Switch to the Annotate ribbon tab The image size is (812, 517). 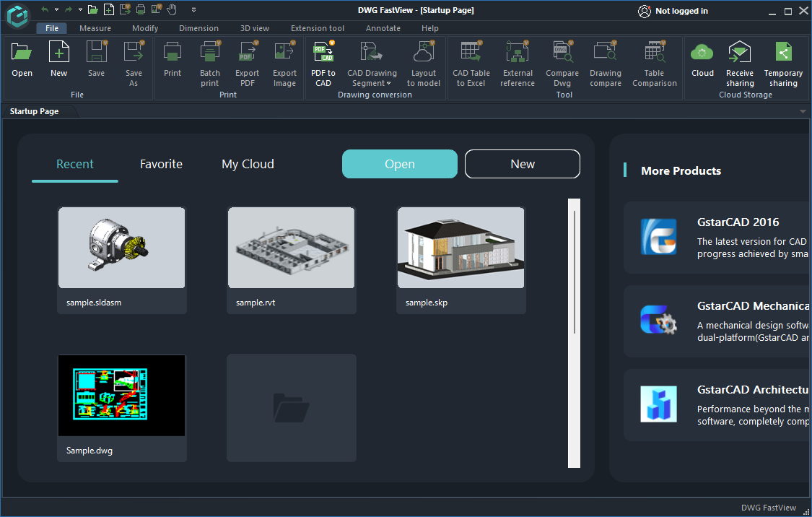pos(383,28)
